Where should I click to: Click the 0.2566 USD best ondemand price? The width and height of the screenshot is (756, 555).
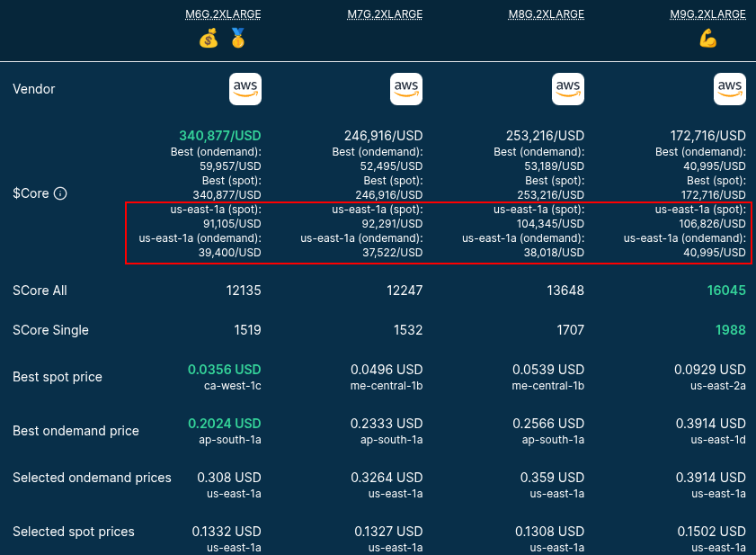click(x=548, y=424)
